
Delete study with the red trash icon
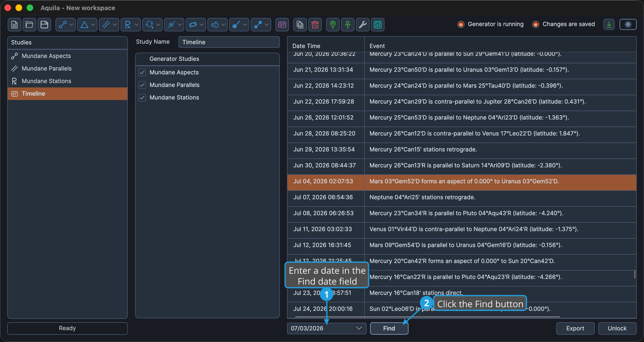315,25
